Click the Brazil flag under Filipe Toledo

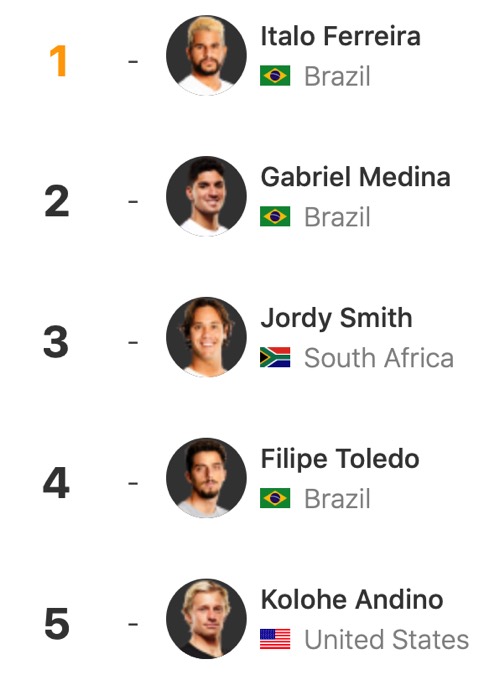click(275, 498)
